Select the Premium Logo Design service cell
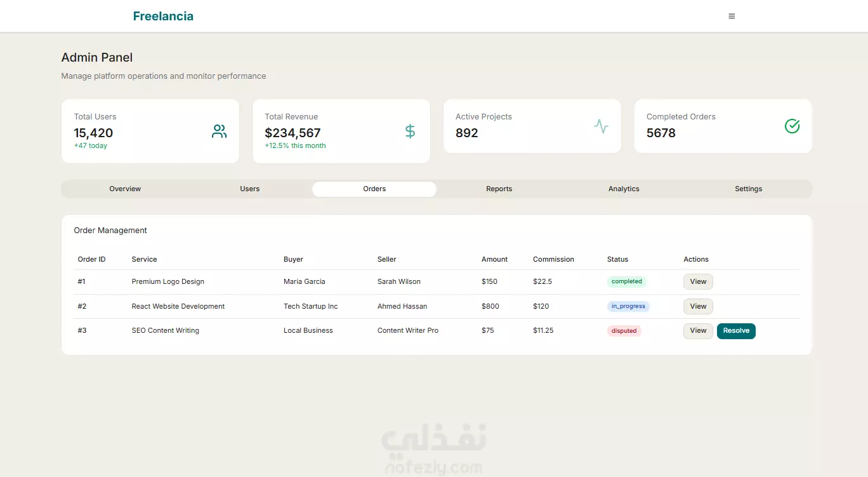The height and width of the screenshot is (477, 868). (168, 281)
